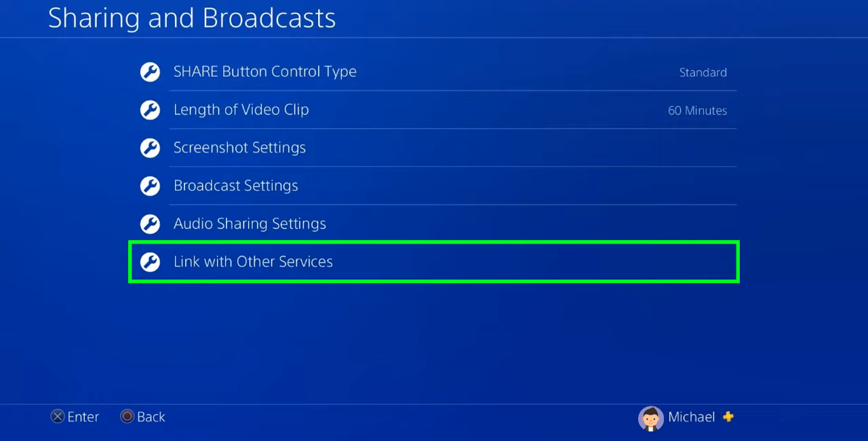868x441 pixels.
Task: Select Link with Other Services
Action: click(x=434, y=262)
